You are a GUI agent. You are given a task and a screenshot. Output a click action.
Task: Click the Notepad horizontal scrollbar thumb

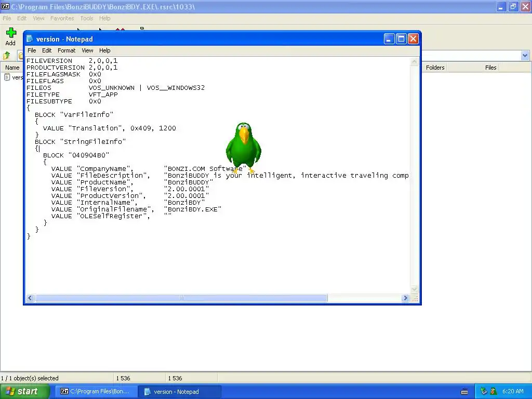click(181, 298)
